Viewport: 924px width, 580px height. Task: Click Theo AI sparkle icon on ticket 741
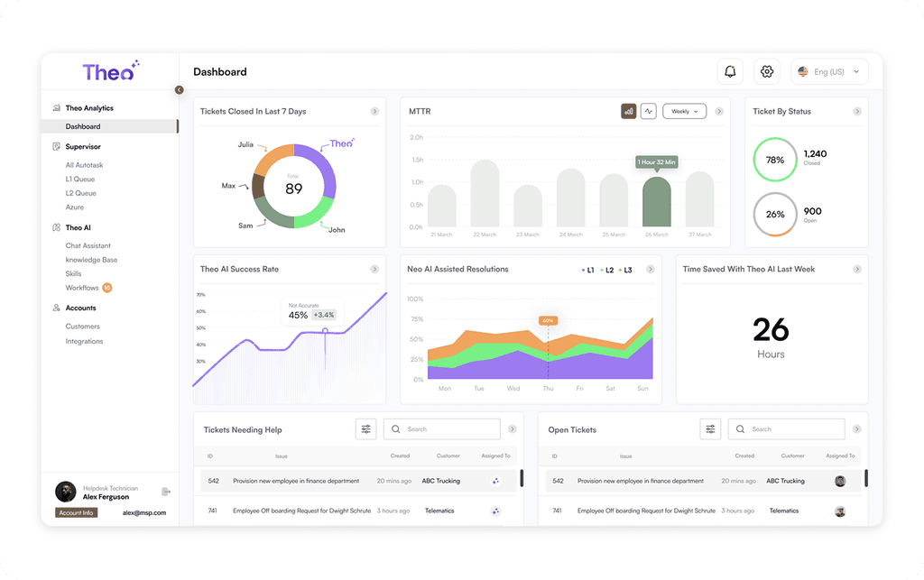coord(495,511)
